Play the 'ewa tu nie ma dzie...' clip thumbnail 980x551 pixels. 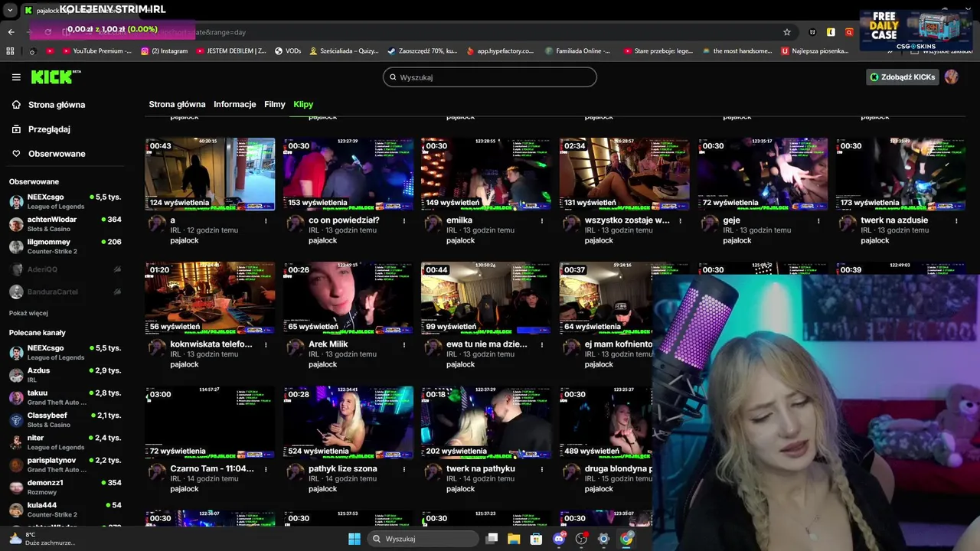tap(486, 298)
